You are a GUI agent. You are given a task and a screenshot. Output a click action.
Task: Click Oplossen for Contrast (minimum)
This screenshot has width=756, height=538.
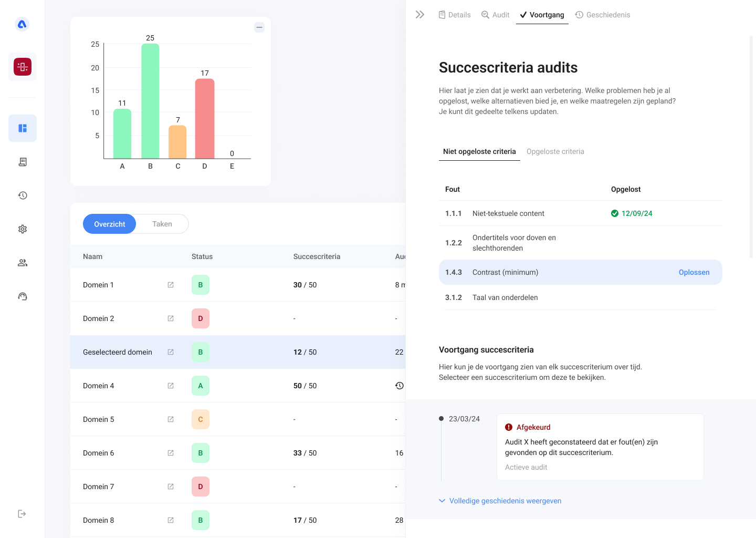[694, 272]
